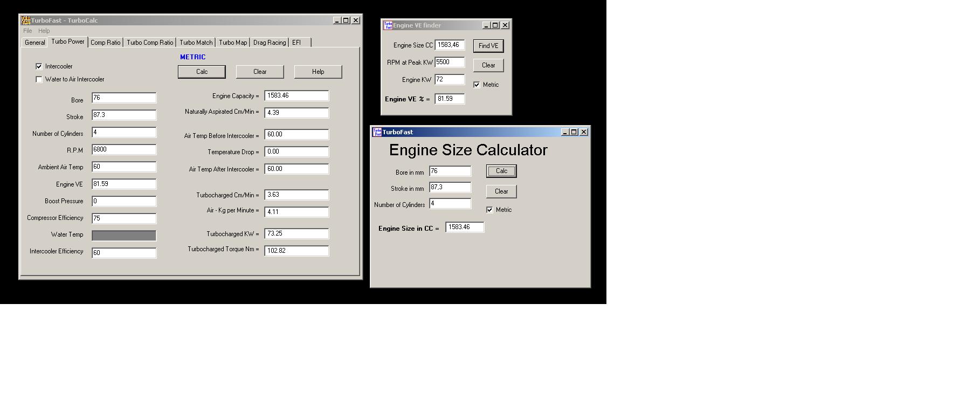Open the Turbo Match tab

coord(196,43)
